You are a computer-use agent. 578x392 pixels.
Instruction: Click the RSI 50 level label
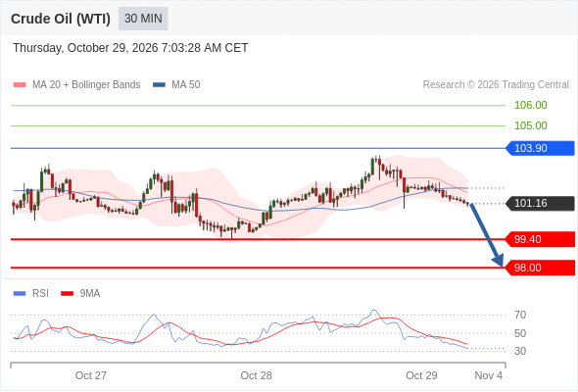click(x=520, y=333)
